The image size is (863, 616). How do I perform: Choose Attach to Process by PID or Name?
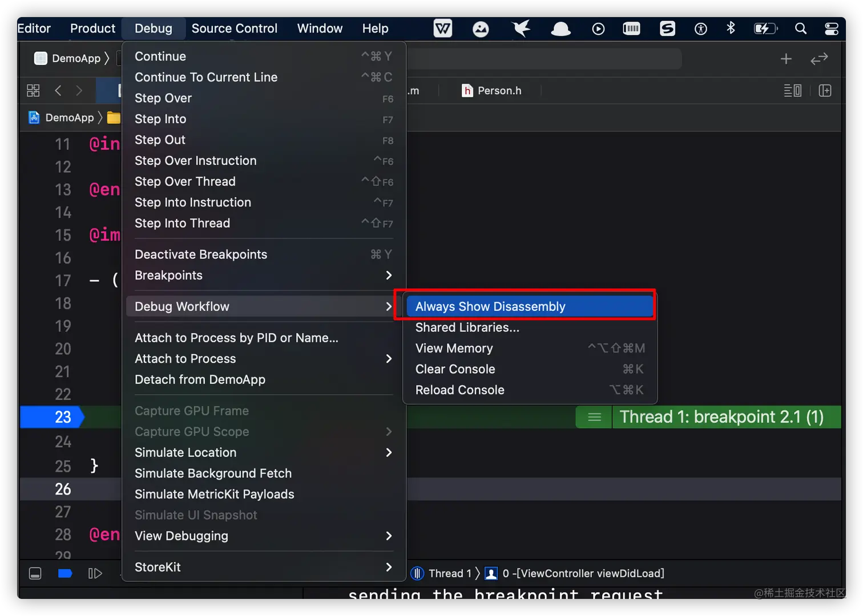pos(264,338)
